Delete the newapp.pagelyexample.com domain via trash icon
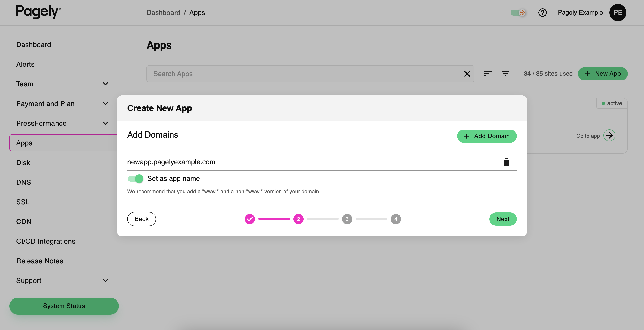The width and height of the screenshot is (644, 330). coord(507,162)
